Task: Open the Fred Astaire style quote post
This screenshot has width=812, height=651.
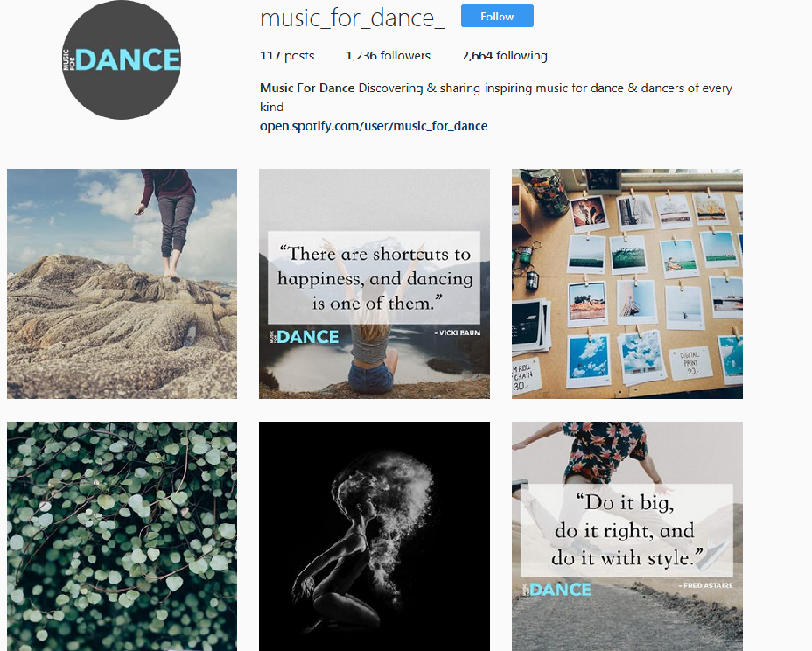Action: (627, 536)
